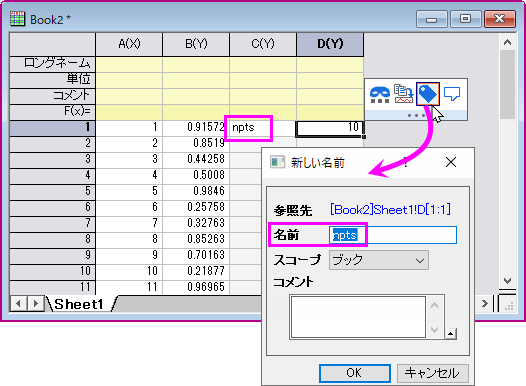Click the comment box scroll-up arrow
Image resolution: width=526 pixels, height=386 pixels.
point(434,305)
